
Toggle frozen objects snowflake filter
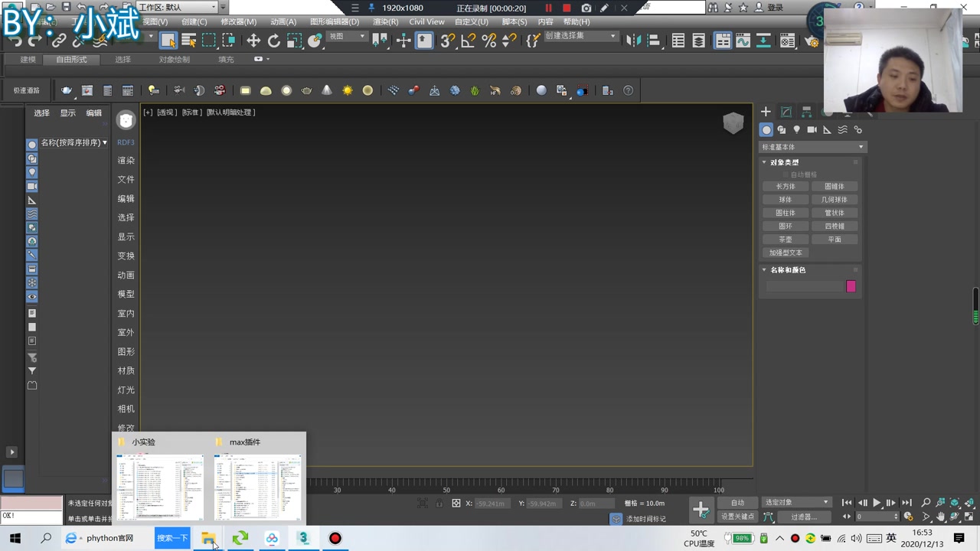click(32, 283)
